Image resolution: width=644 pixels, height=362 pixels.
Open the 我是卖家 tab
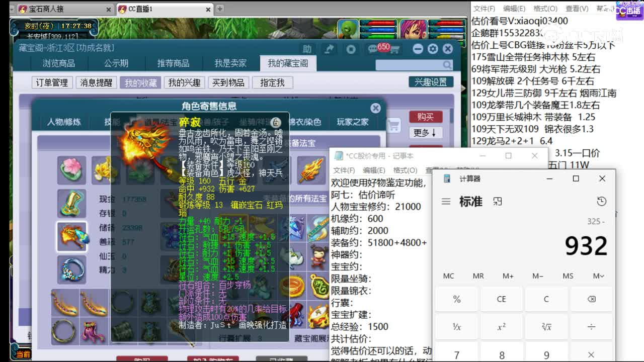(231, 63)
